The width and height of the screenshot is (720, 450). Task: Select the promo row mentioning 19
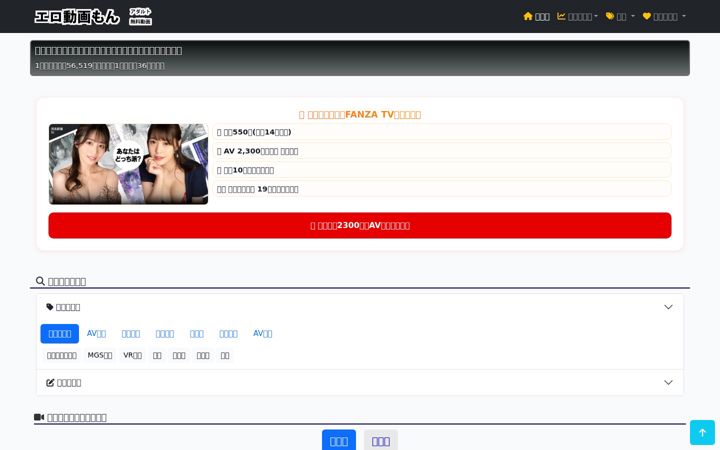(x=442, y=189)
